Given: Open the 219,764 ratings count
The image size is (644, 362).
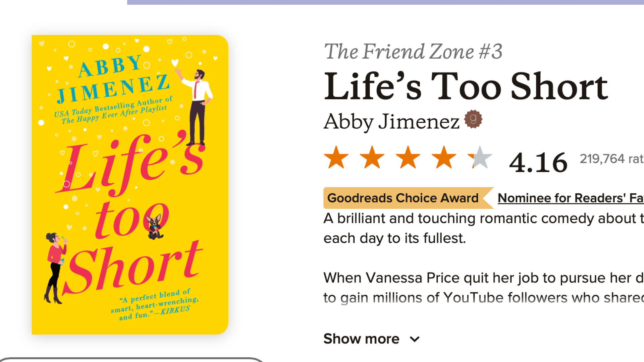Looking at the screenshot, I should pyautogui.click(x=611, y=159).
